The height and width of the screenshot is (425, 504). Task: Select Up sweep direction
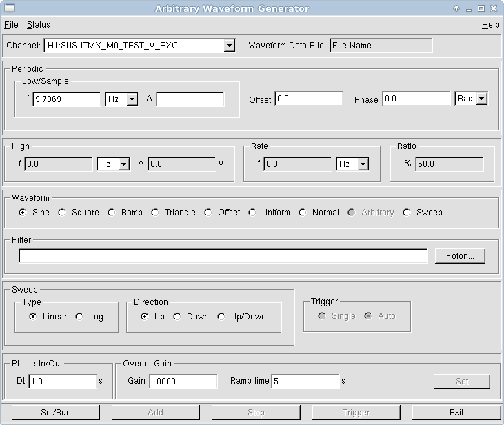[x=144, y=317]
